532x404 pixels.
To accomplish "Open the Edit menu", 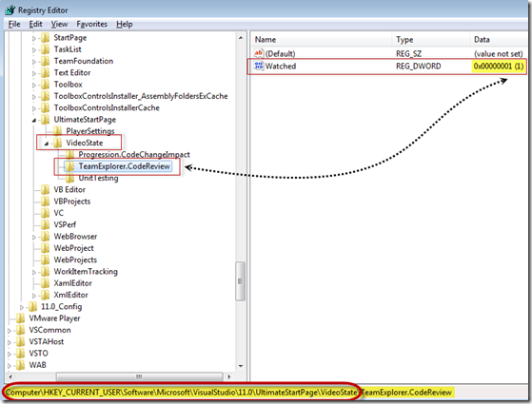I will coord(35,24).
